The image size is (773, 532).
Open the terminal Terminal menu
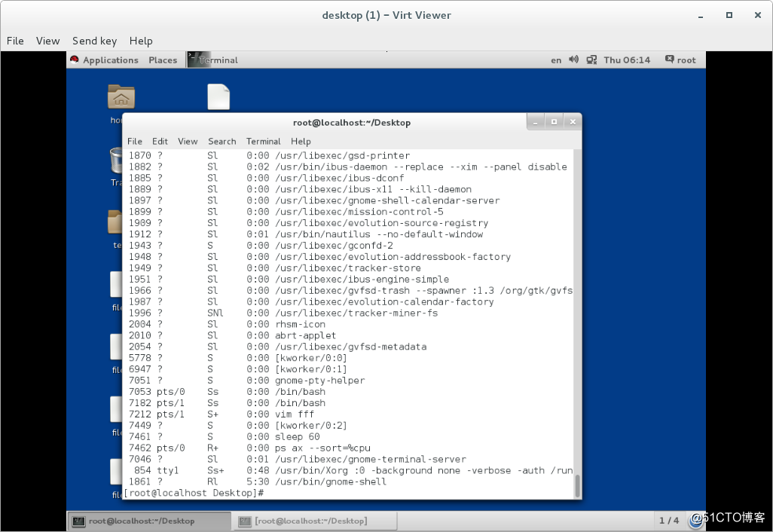tap(263, 142)
